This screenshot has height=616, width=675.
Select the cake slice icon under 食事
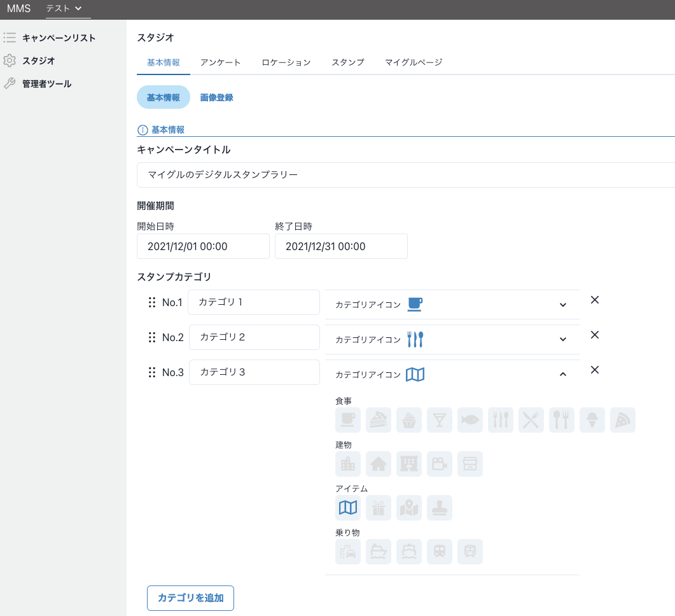tap(379, 420)
